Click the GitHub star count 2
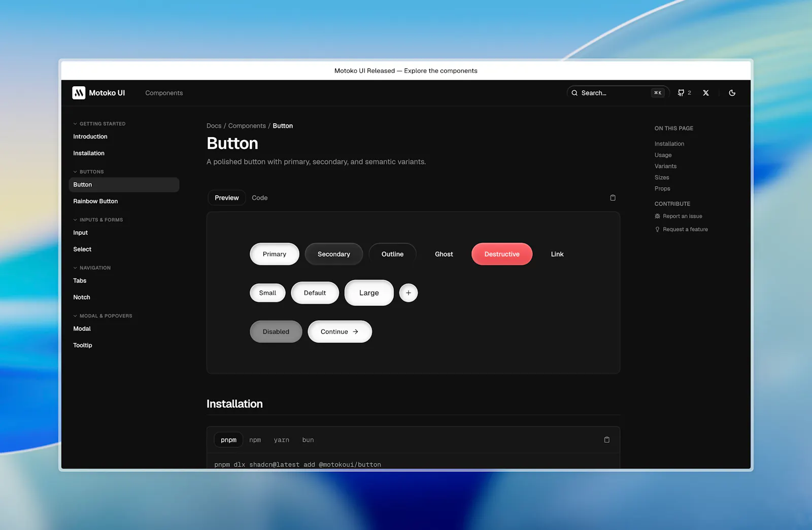 coord(689,93)
